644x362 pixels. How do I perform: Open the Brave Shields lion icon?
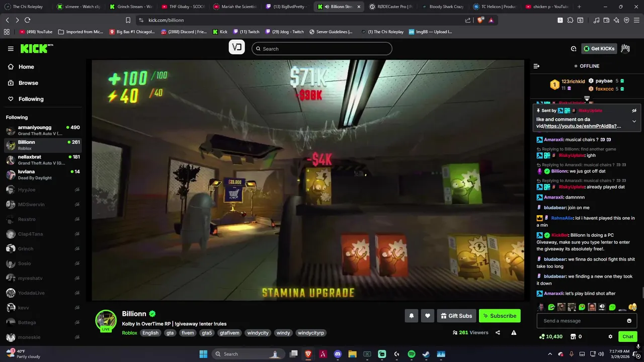pyautogui.click(x=480, y=20)
